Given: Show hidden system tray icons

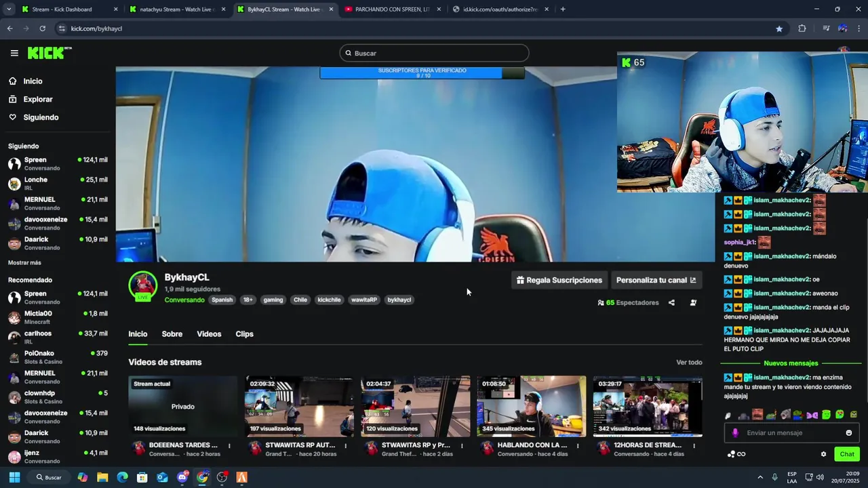Looking at the screenshot, I should pyautogui.click(x=759, y=477).
